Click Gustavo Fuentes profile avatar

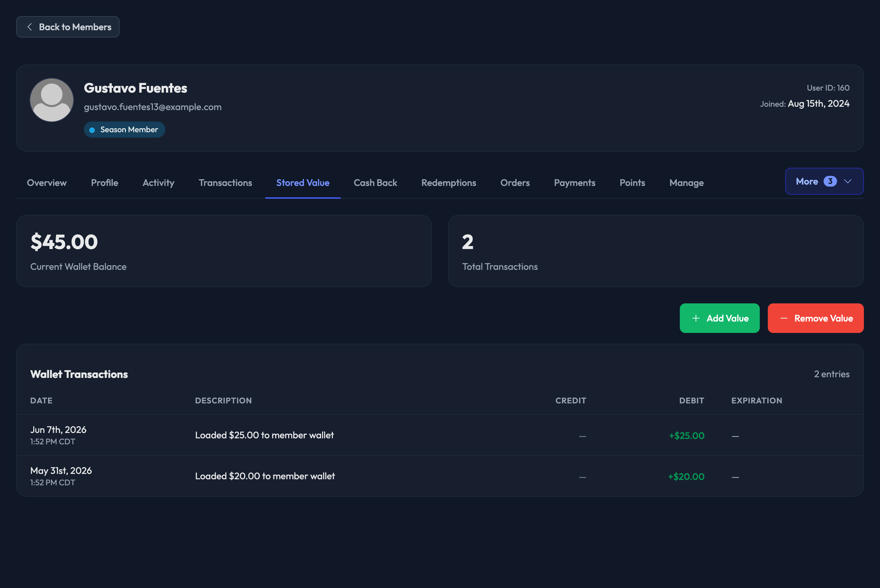coord(52,100)
